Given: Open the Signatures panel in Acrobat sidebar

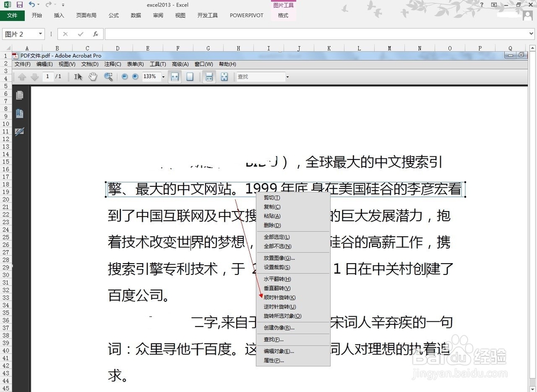Looking at the screenshot, I should [19, 132].
